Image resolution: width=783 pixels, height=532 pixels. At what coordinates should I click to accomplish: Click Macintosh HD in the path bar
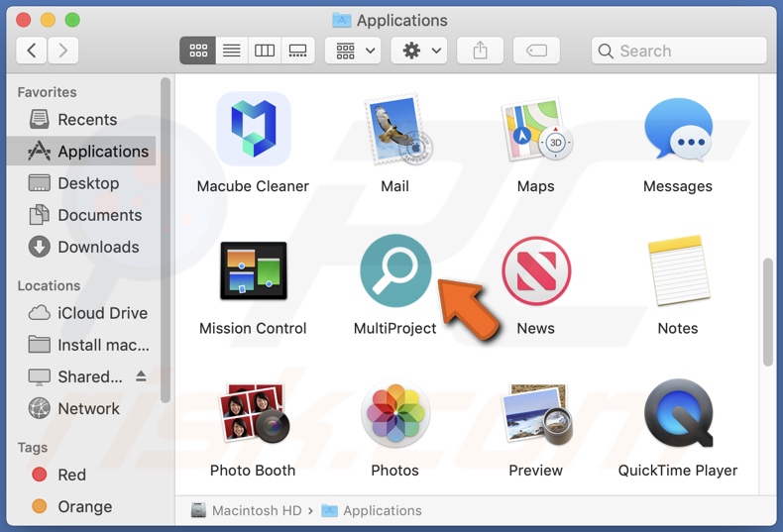click(247, 510)
